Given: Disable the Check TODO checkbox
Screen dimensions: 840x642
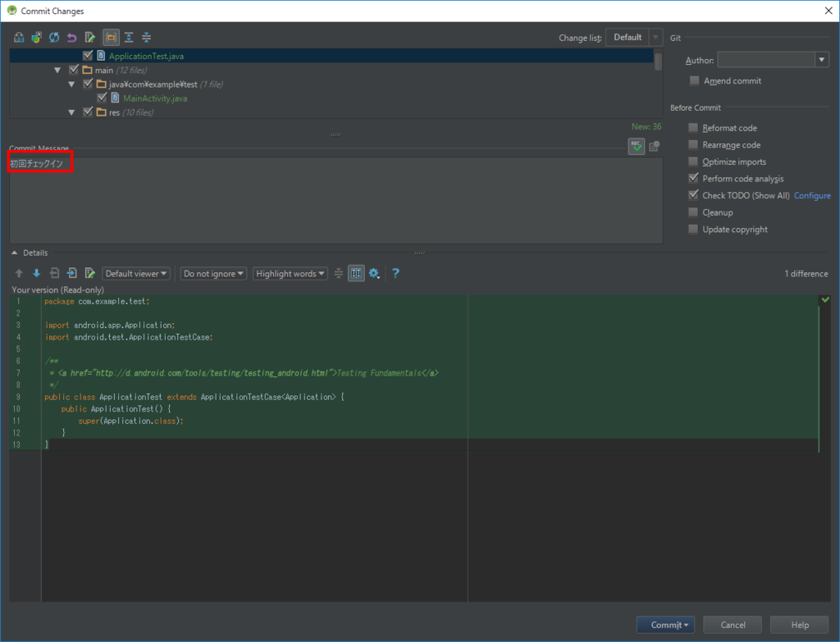Looking at the screenshot, I should click(693, 195).
